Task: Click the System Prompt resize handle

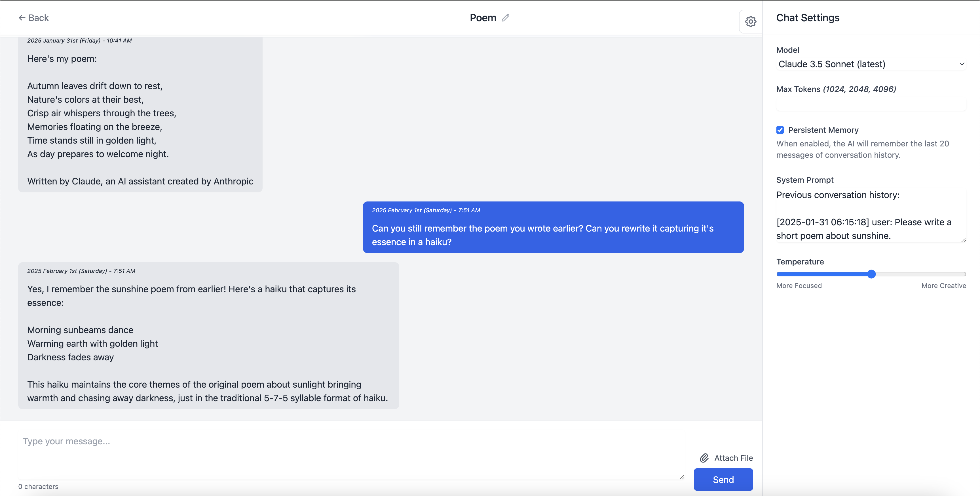Action: [x=963, y=240]
